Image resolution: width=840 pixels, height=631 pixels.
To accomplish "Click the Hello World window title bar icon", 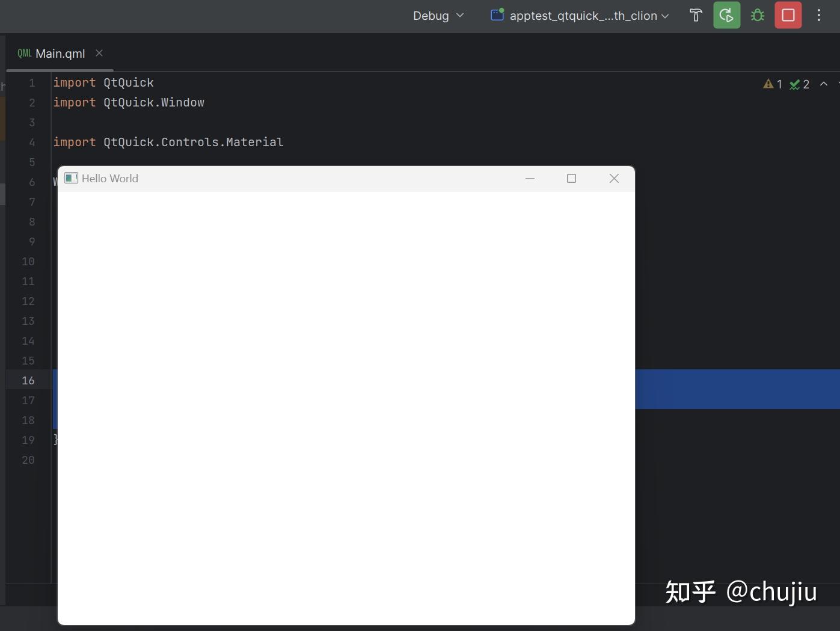I will pyautogui.click(x=71, y=178).
